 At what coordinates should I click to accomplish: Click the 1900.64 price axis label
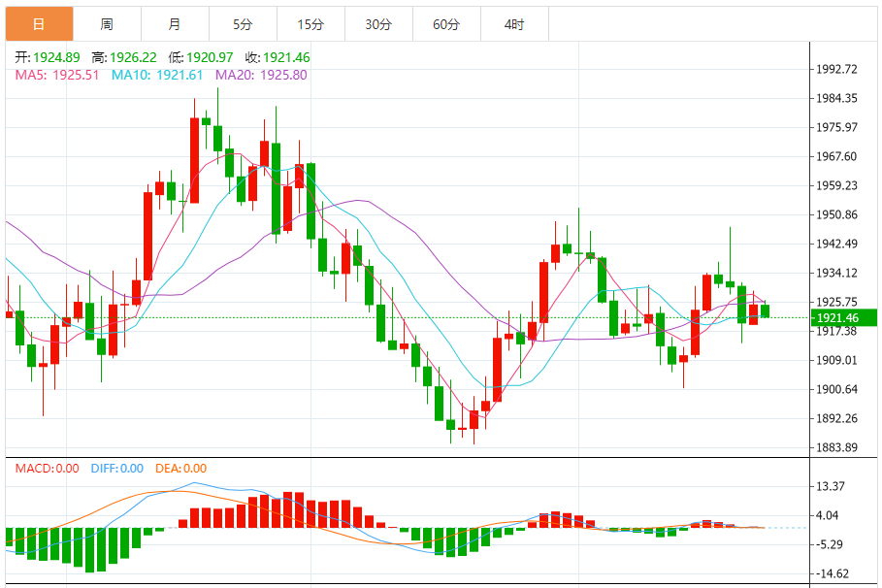[x=837, y=389]
